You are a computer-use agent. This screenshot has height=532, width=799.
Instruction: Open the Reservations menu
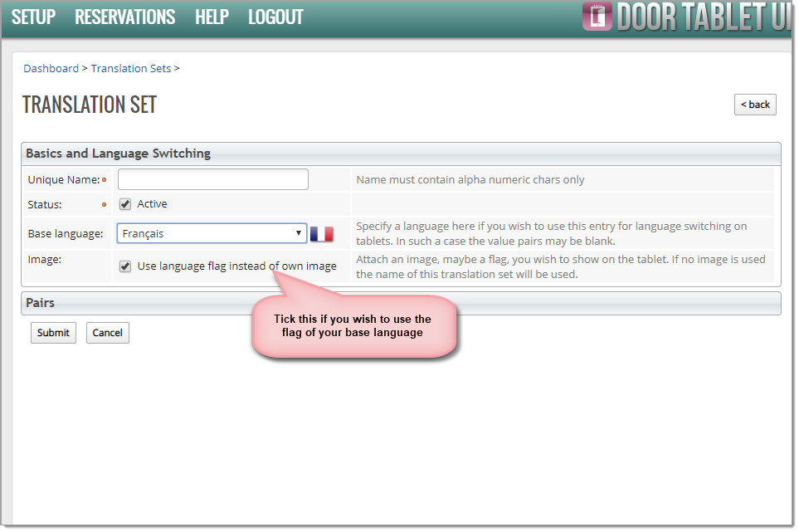coord(124,17)
